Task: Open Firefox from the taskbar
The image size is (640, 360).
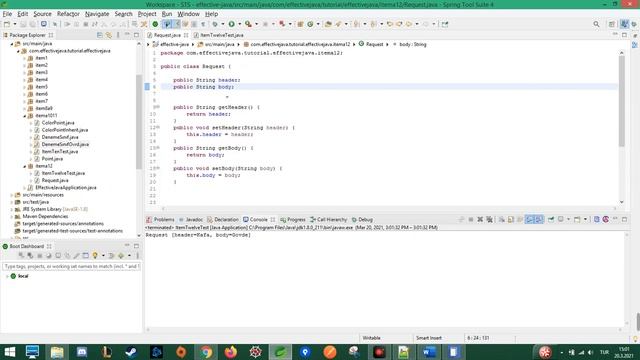Action: click(x=231, y=351)
